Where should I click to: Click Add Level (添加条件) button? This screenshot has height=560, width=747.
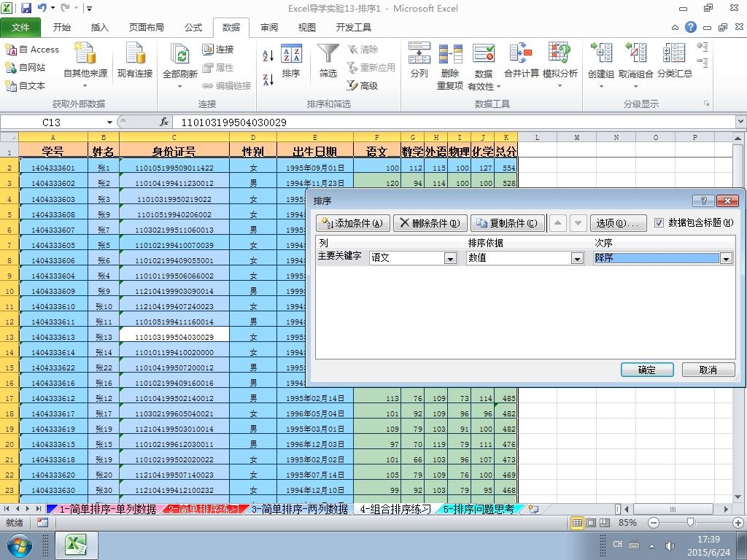pyautogui.click(x=353, y=223)
